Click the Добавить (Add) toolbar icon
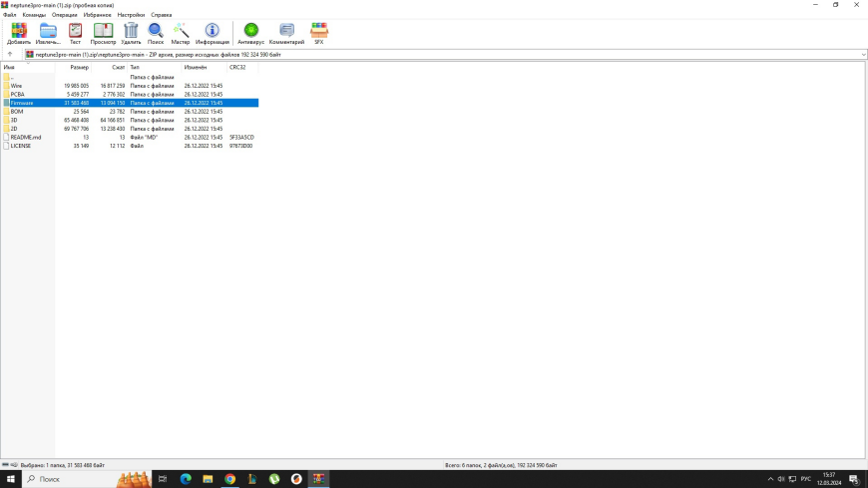 point(19,33)
